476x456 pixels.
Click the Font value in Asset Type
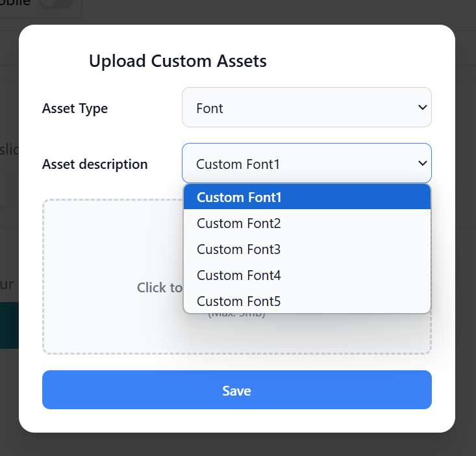click(210, 108)
